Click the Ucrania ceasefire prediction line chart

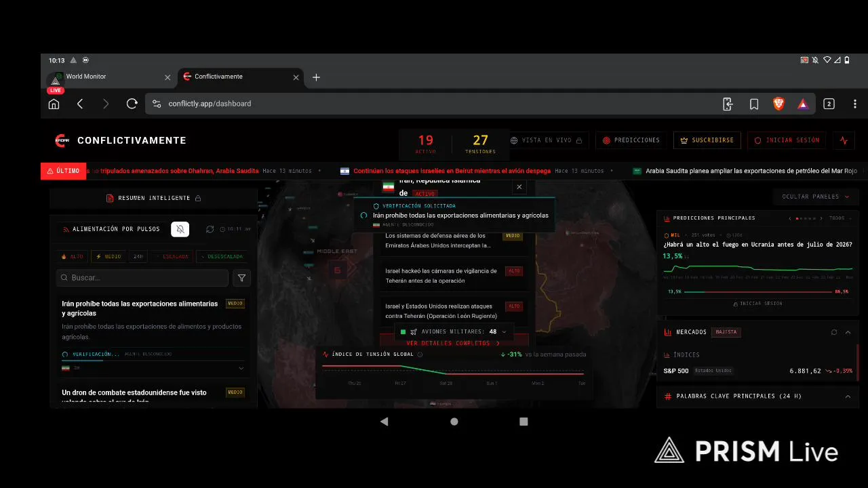[758, 268]
